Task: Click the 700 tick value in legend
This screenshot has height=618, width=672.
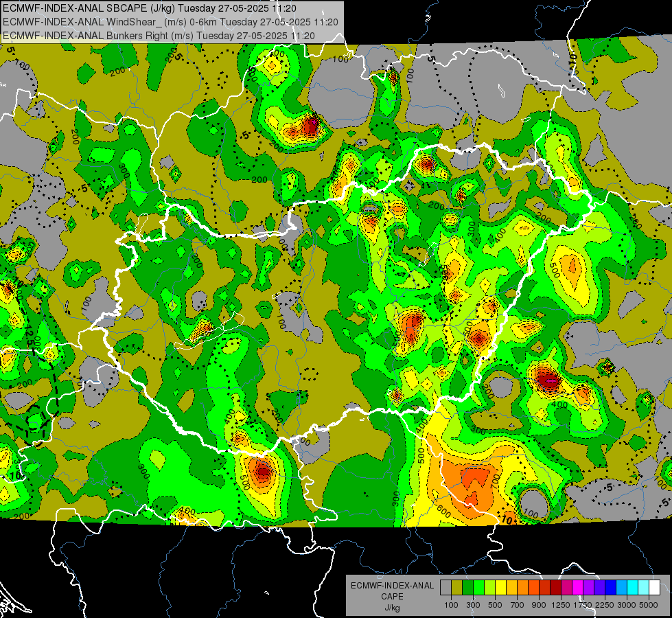Action: [x=518, y=605]
